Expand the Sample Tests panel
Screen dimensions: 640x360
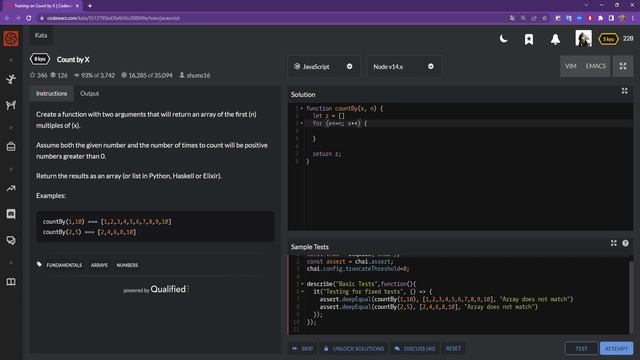(x=613, y=243)
